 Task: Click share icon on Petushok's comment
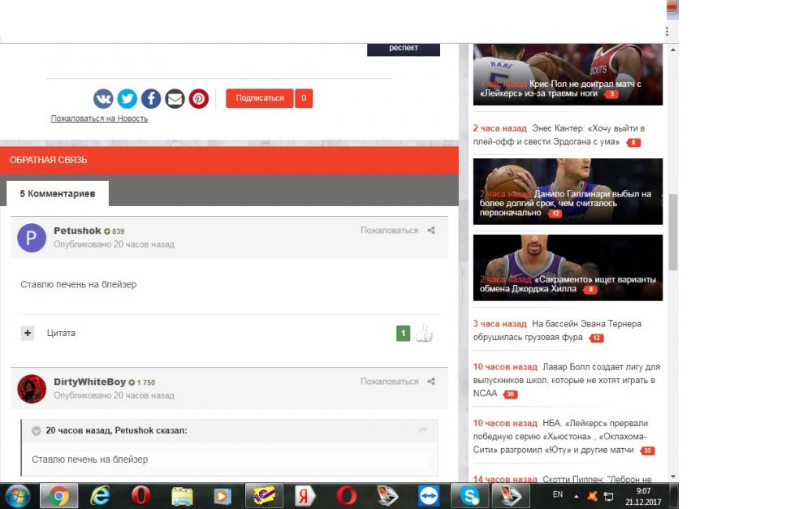click(431, 231)
